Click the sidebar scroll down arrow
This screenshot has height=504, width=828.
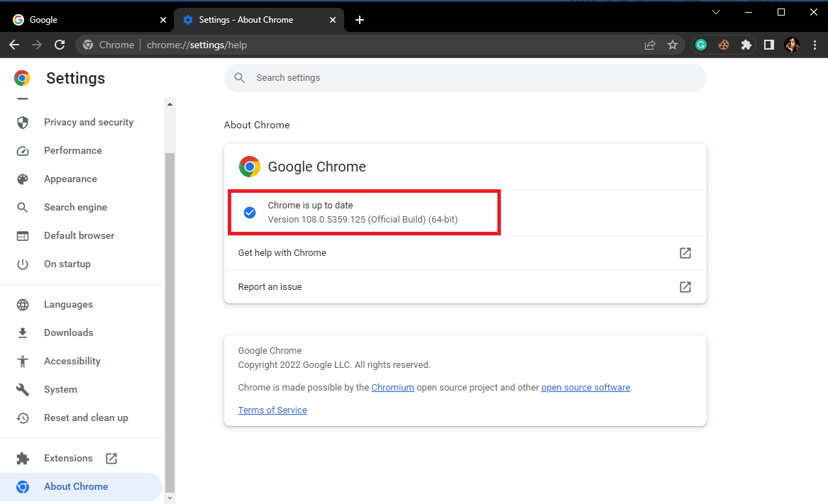click(170, 498)
